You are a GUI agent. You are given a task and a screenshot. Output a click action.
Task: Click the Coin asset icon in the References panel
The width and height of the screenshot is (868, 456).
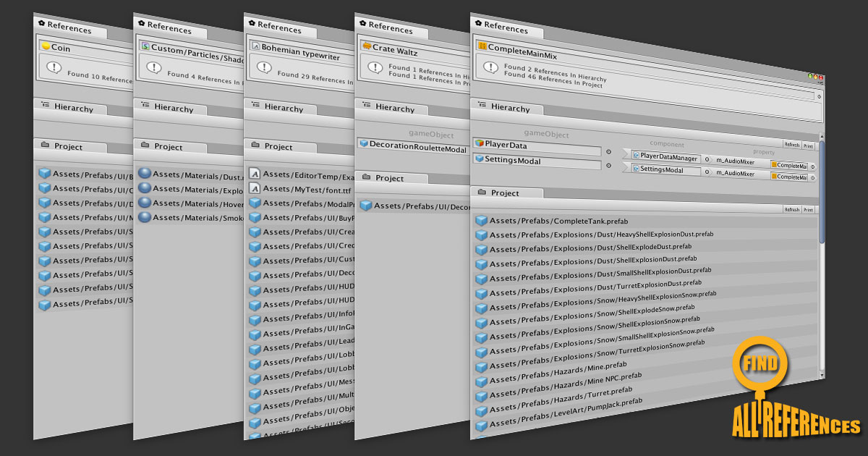[x=46, y=46]
